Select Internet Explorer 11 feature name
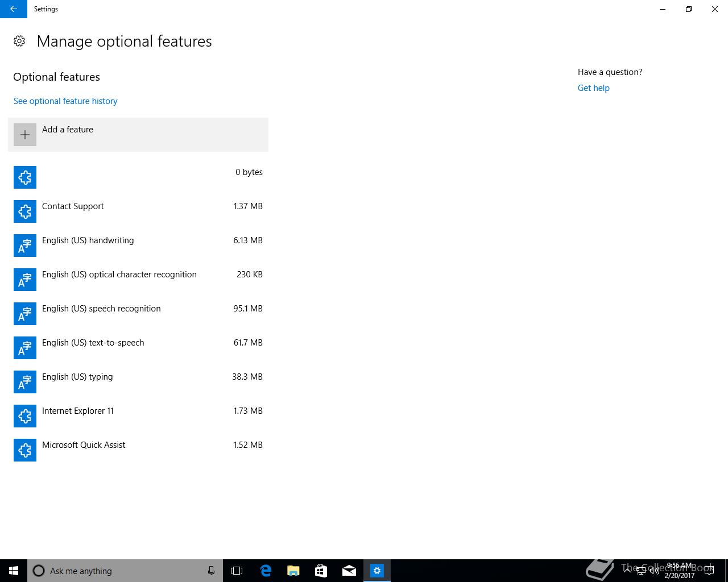Viewport: 728px width, 582px height. point(78,411)
